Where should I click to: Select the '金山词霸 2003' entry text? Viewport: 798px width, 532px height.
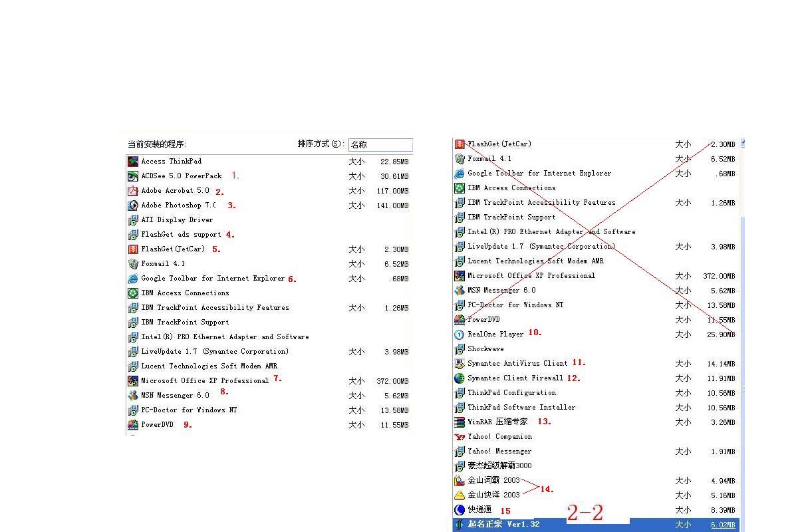click(x=493, y=480)
